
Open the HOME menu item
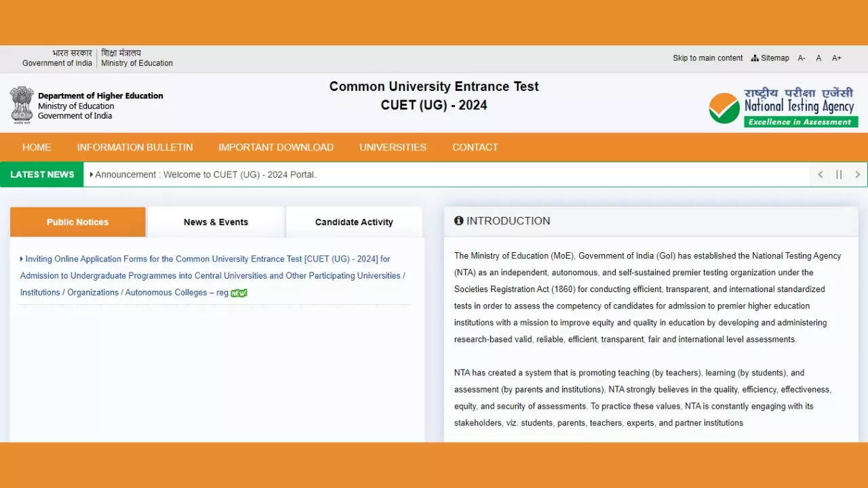(37, 147)
